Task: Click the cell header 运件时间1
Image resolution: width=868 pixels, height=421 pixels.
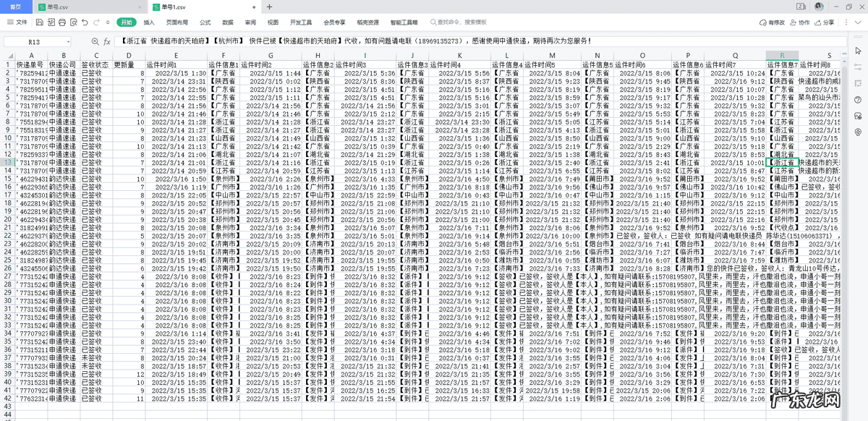Action: pos(176,64)
